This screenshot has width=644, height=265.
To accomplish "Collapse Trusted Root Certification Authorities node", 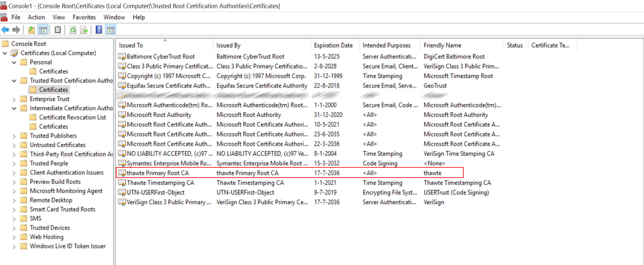I will click(14, 81).
